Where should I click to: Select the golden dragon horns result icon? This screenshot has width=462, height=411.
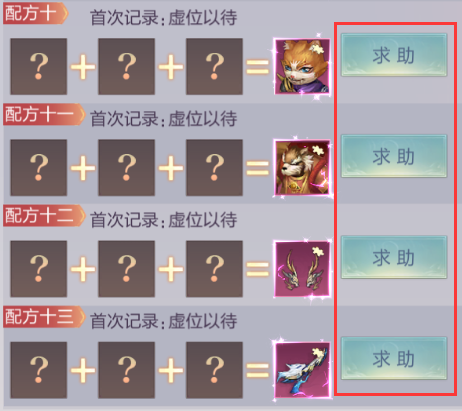[x=302, y=269]
